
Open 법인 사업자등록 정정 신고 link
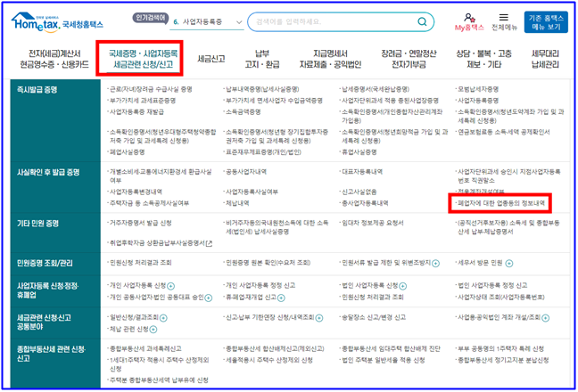492,285
